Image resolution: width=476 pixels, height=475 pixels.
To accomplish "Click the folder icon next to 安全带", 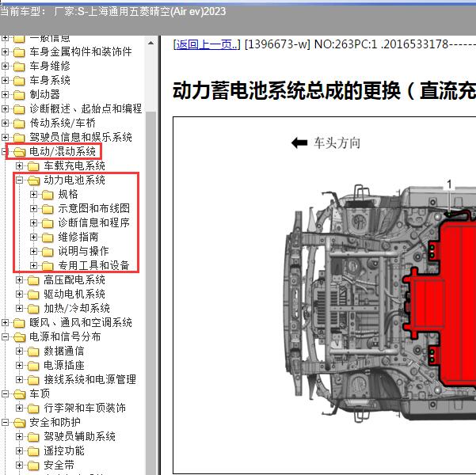I will point(33,465).
